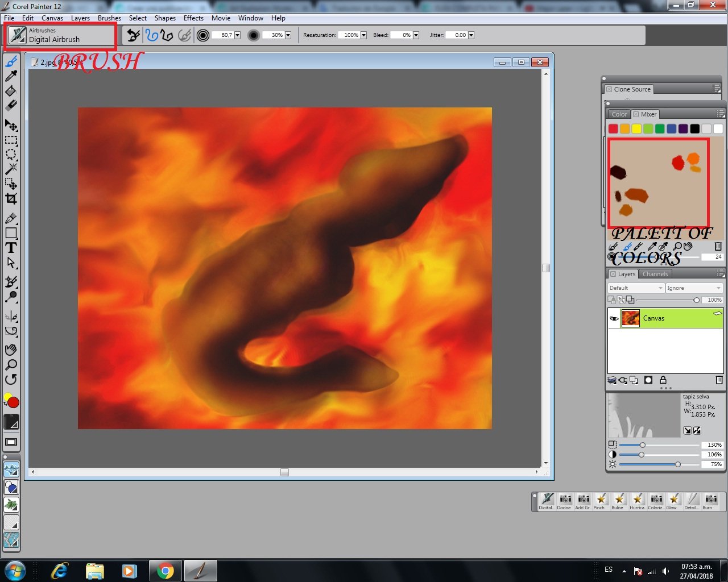Image resolution: width=728 pixels, height=582 pixels.
Task: Select the Rotate Page tool
Action: tap(11, 380)
